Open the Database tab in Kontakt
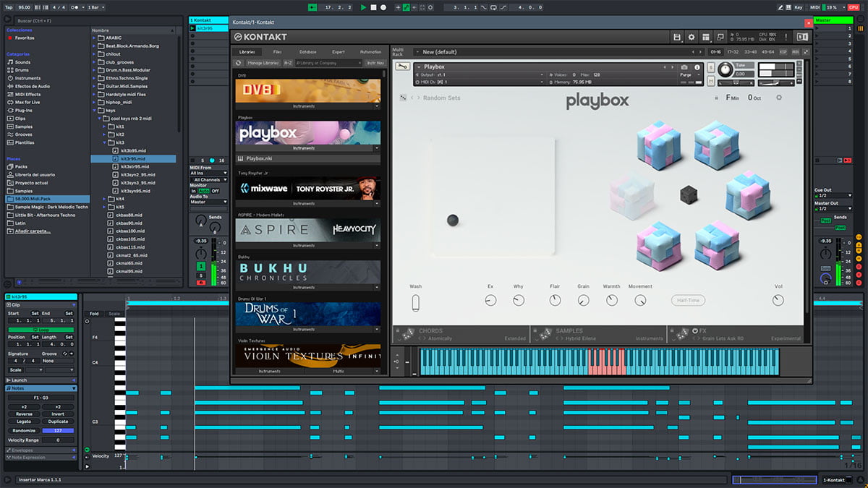The height and width of the screenshot is (488, 868). point(308,52)
